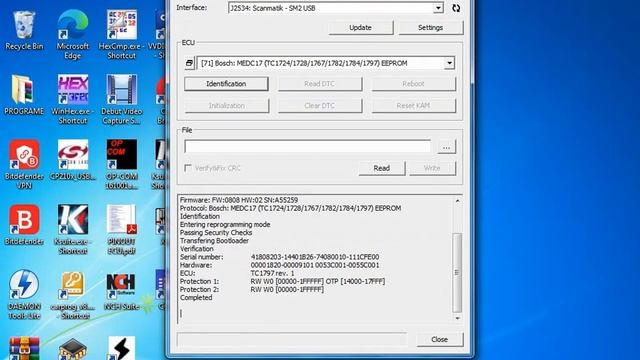
Task: Open the CP210x USB shortcut
Action: coord(73,160)
